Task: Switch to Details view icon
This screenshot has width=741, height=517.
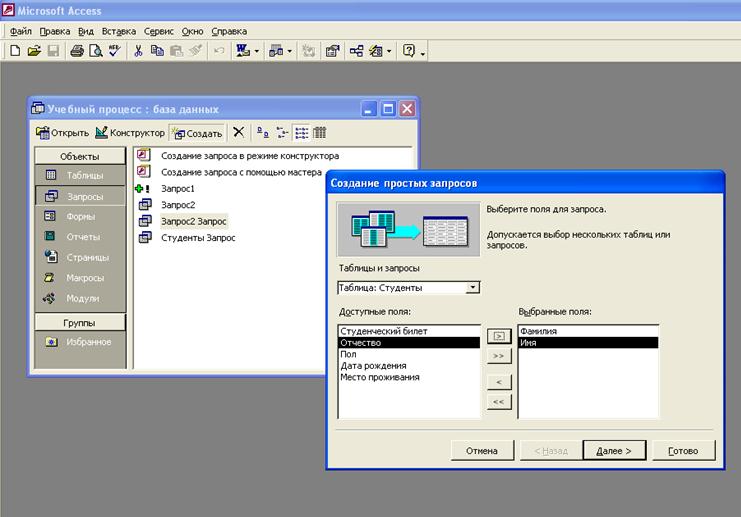Action: tap(320, 133)
